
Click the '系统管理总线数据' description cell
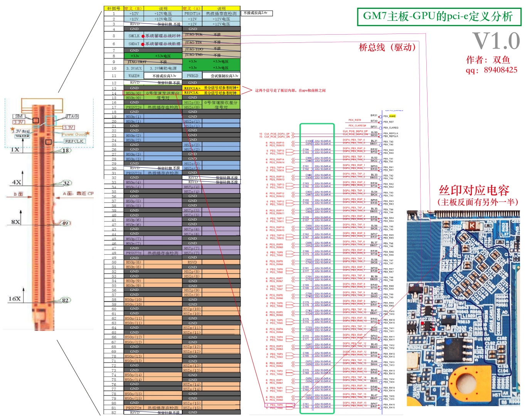[x=163, y=44]
